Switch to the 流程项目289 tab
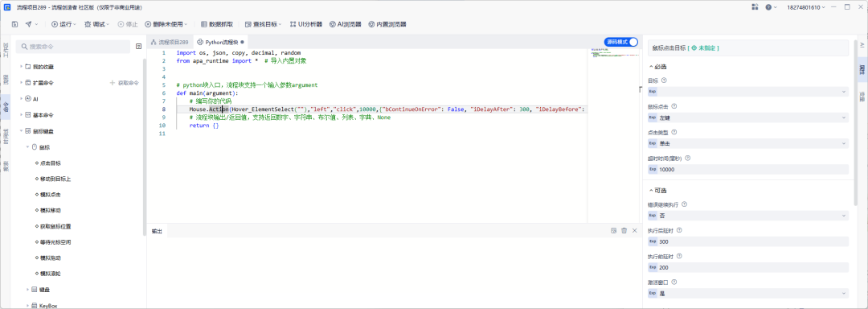This screenshot has height=309, width=868. [x=170, y=42]
